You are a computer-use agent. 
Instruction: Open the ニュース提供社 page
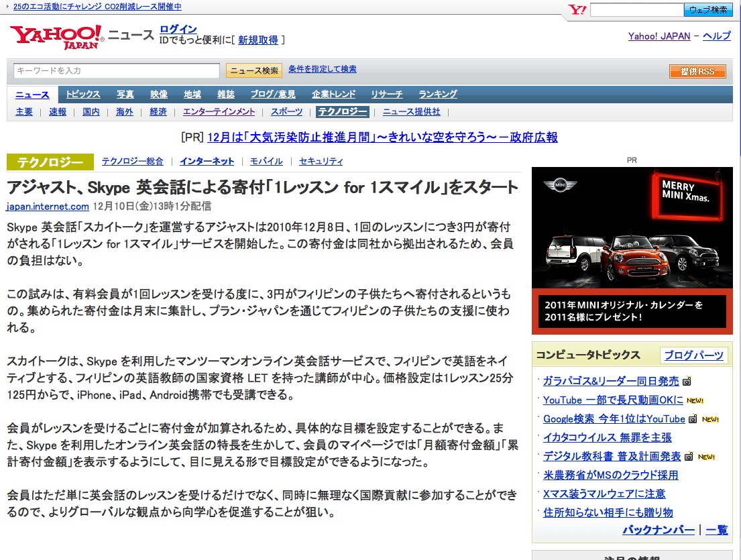point(411,112)
